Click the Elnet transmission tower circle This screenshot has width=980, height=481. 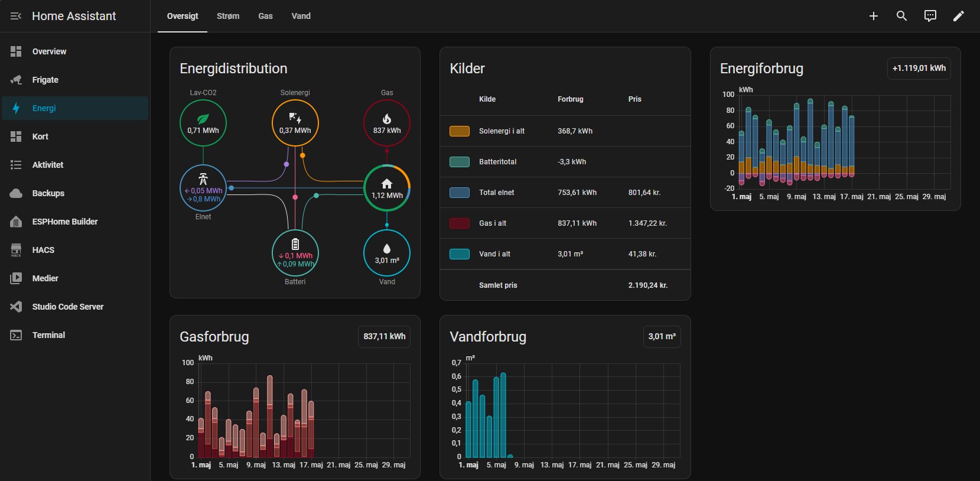tap(203, 188)
